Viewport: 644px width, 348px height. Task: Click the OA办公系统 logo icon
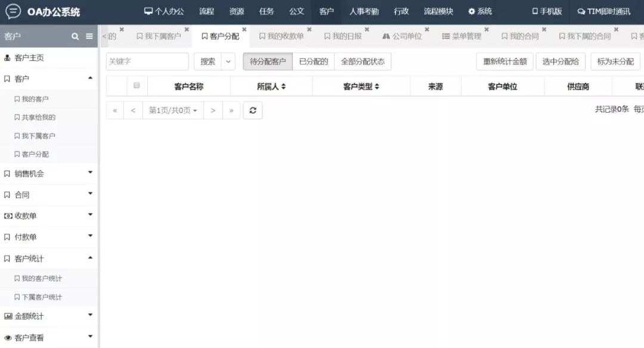coord(13,11)
